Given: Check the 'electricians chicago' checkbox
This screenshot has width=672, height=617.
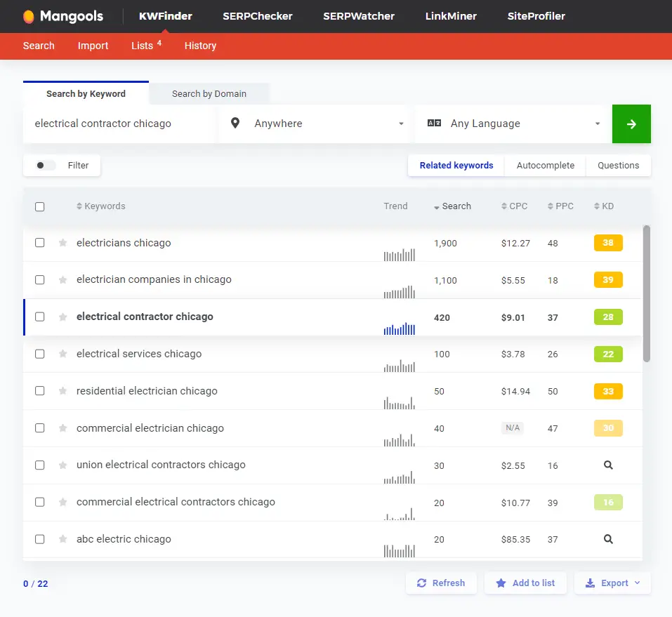Looking at the screenshot, I should pos(39,243).
